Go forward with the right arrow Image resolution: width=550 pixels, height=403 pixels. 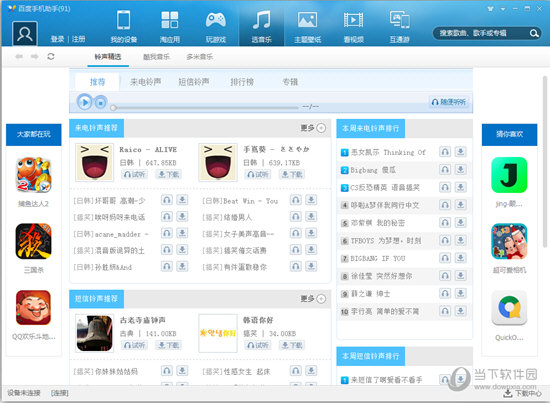point(34,56)
